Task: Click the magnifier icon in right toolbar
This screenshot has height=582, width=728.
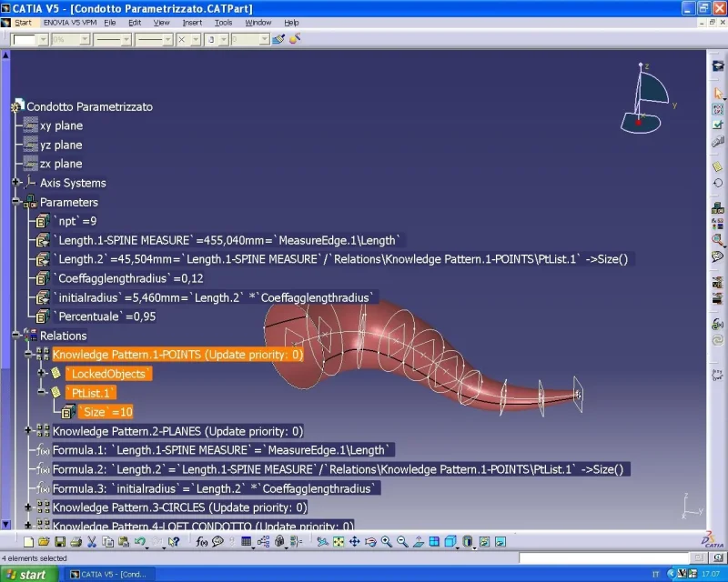Action: click(718, 239)
